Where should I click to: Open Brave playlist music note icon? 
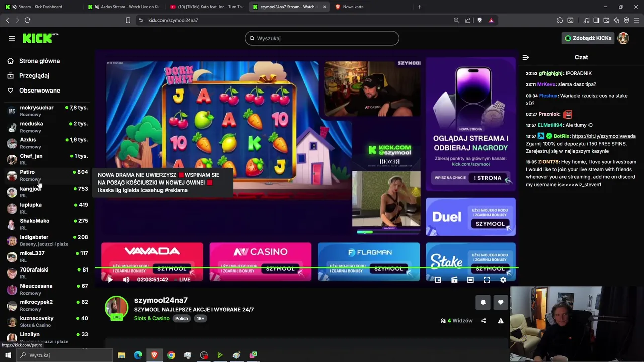point(586,20)
